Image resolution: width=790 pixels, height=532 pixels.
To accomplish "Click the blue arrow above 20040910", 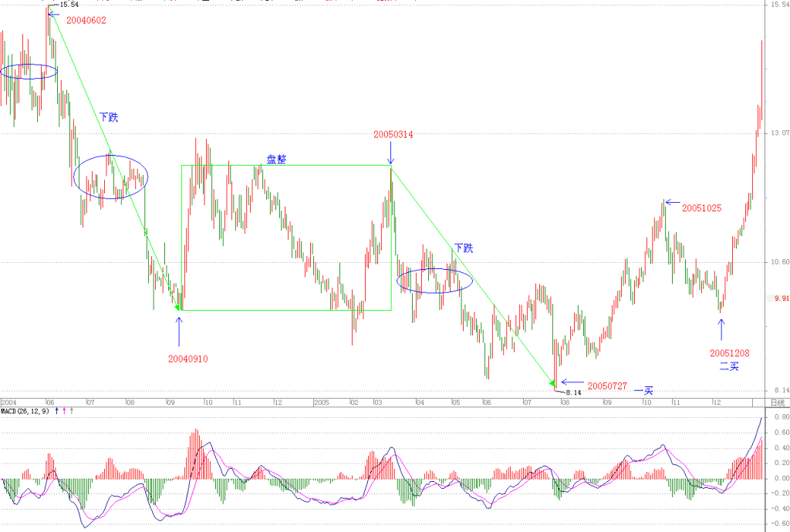I will pyautogui.click(x=179, y=332).
